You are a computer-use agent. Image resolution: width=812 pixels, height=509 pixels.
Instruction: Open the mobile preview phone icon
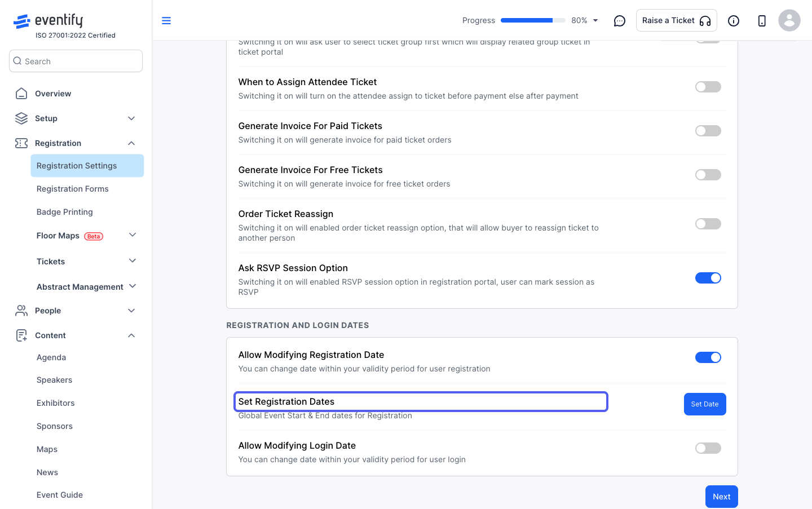pos(762,21)
